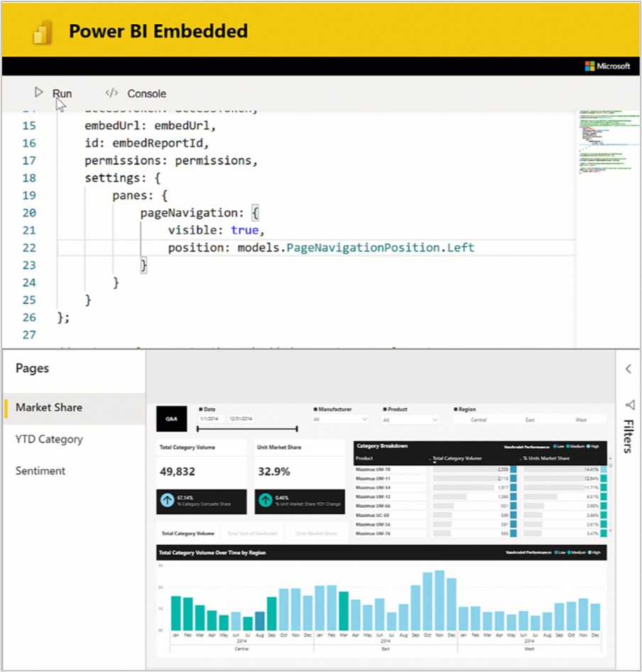Click the High legend swatch in Category Breakdown

[589, 447]
